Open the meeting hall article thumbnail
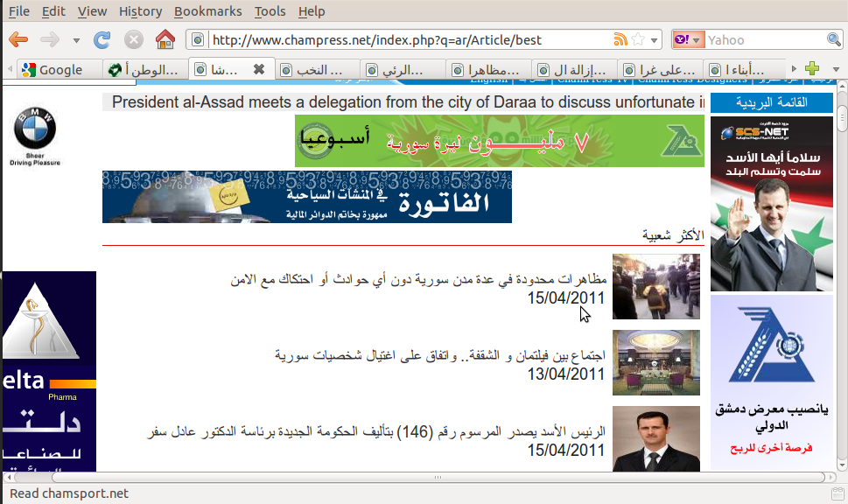The width and height of the screenshot is (848, 504). pyautogui.click(x=656, y=363)
